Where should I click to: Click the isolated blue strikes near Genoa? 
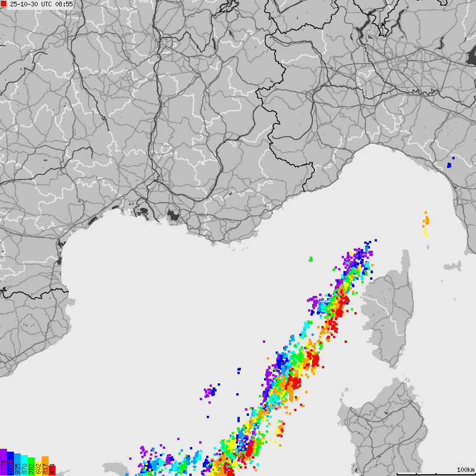tap(451, 164)
